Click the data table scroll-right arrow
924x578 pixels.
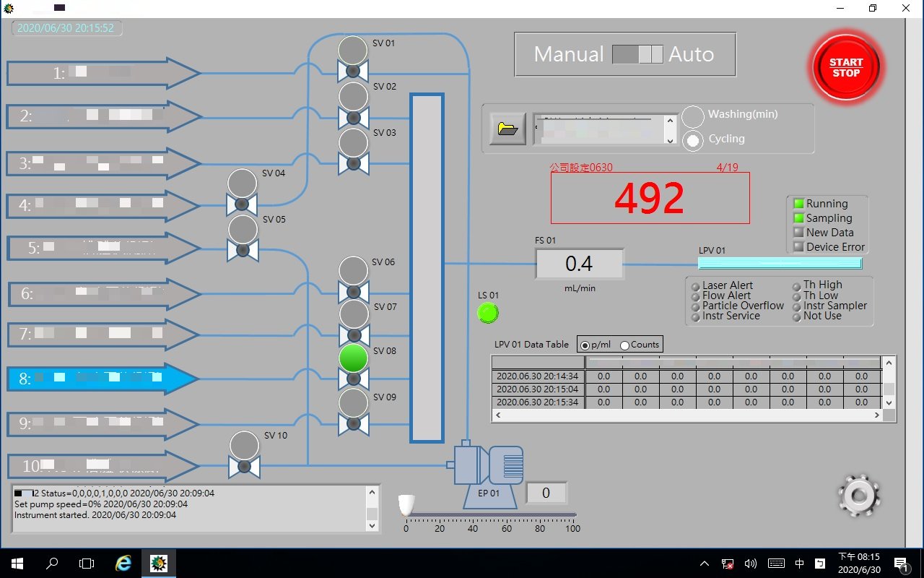tap(877, 415)
